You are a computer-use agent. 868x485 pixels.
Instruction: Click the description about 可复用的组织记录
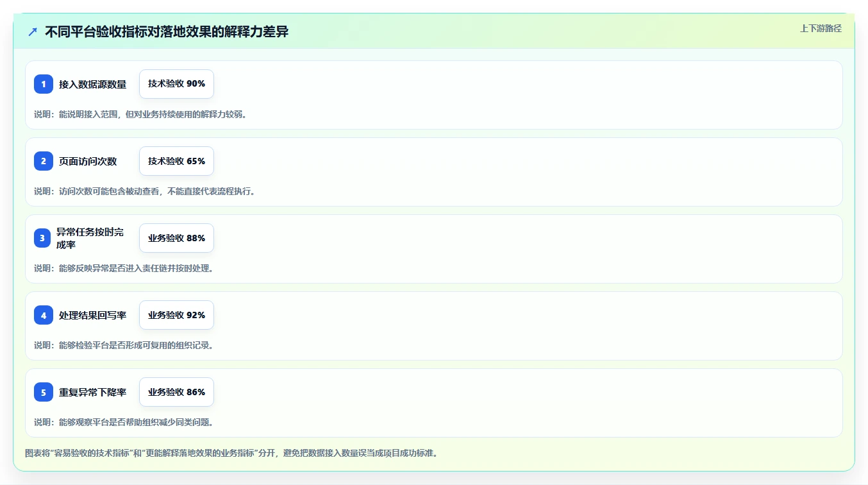(124, 345)
